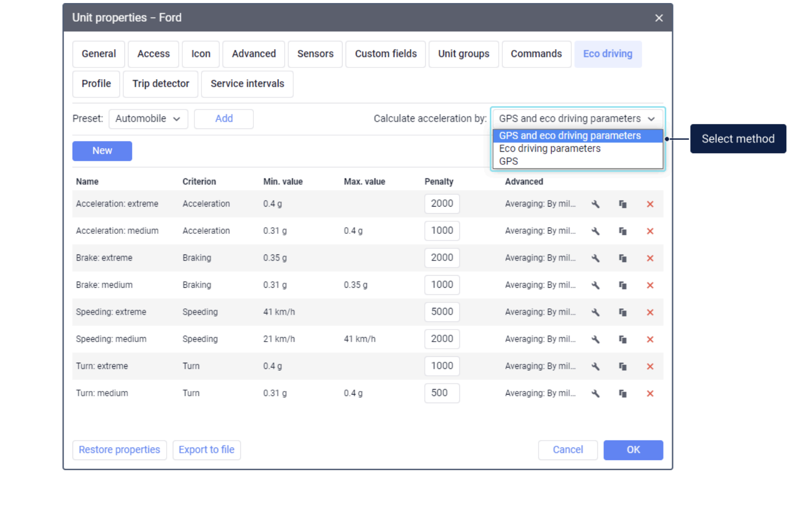Image resolution: width=812 pixels, height=514 pixels.
Task: Choose Eco driving parameters option
Action: click(x=550, y=149)
